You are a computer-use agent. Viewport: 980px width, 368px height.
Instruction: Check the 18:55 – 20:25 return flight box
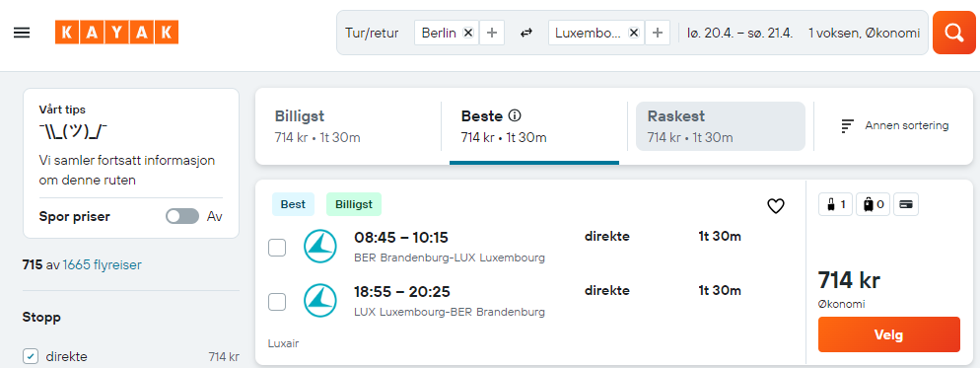tap(277, 302)
